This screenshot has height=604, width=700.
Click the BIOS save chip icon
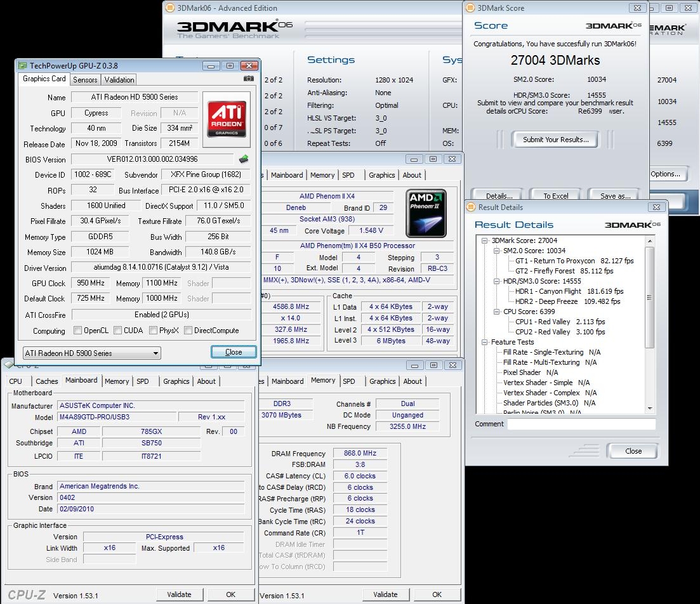[244, 159]
